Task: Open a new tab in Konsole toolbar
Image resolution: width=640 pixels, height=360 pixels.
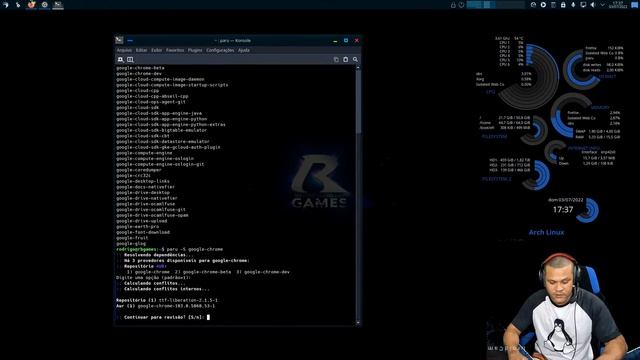Action: tap(120, 60)
